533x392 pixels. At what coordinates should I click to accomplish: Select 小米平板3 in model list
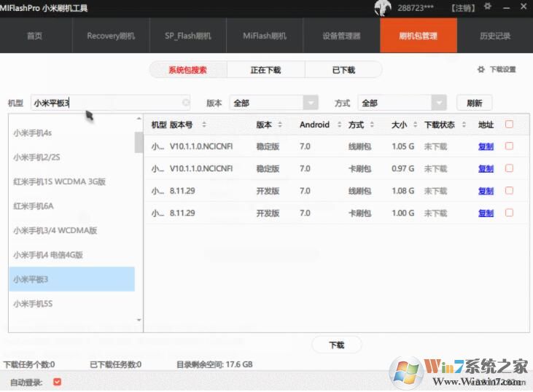pyautogui.click(x=72, y=279)
